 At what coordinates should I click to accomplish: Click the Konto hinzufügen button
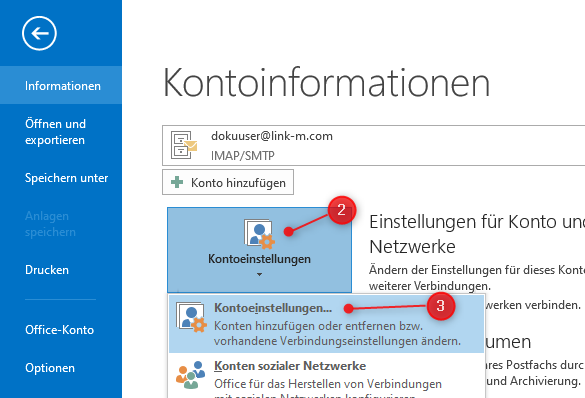tap(228, 182)
